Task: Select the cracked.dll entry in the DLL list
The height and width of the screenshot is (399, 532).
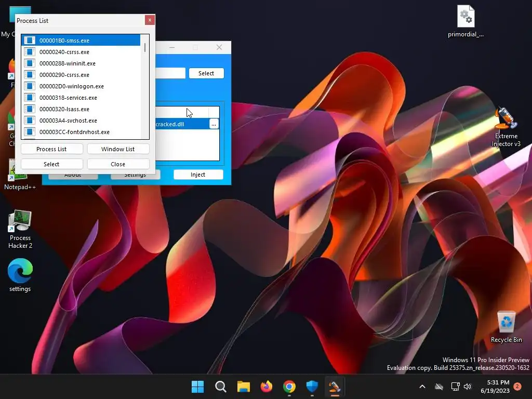Action: [182, 124]
